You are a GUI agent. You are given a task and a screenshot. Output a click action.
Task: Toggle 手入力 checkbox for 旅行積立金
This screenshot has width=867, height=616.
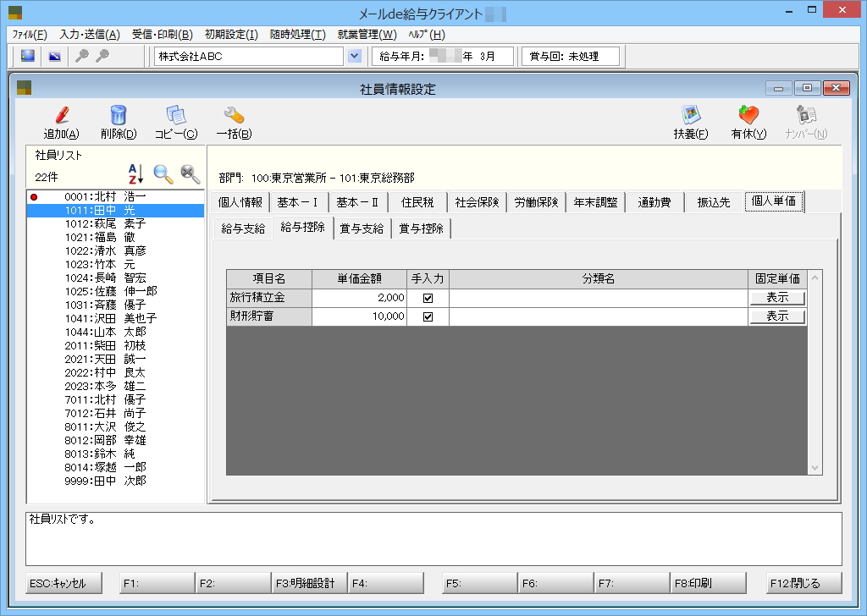428,299
